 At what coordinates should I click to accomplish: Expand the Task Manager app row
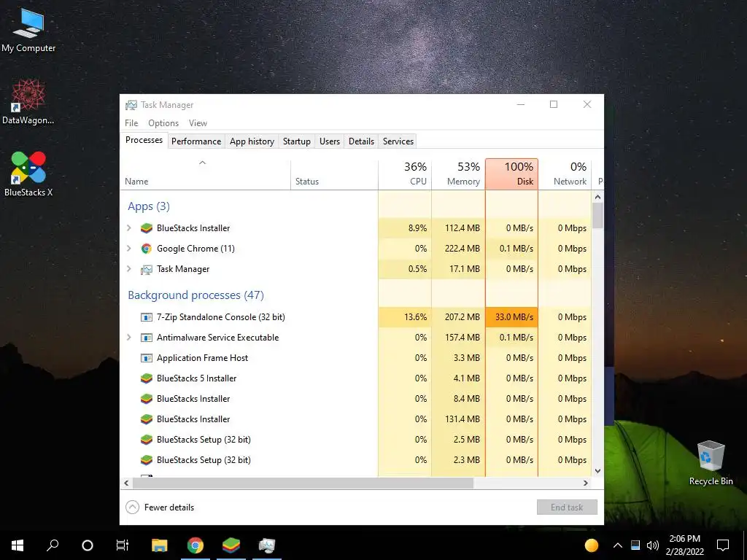(129, 269)
